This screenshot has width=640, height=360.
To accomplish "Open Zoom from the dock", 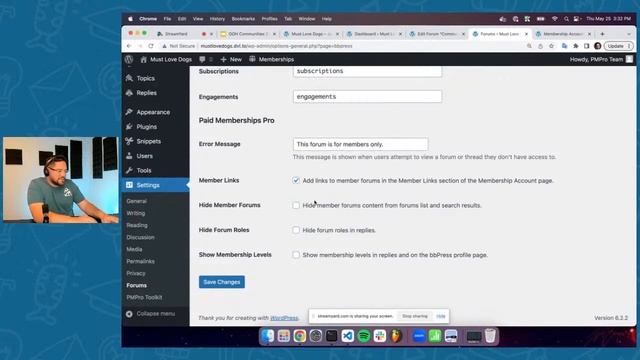I will point(419,336).
